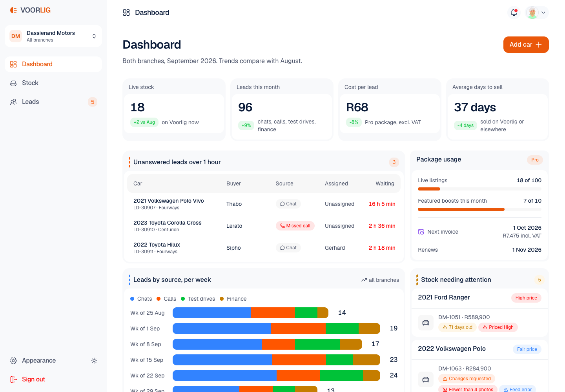Toggle the Calls legend item

point(166,299)
